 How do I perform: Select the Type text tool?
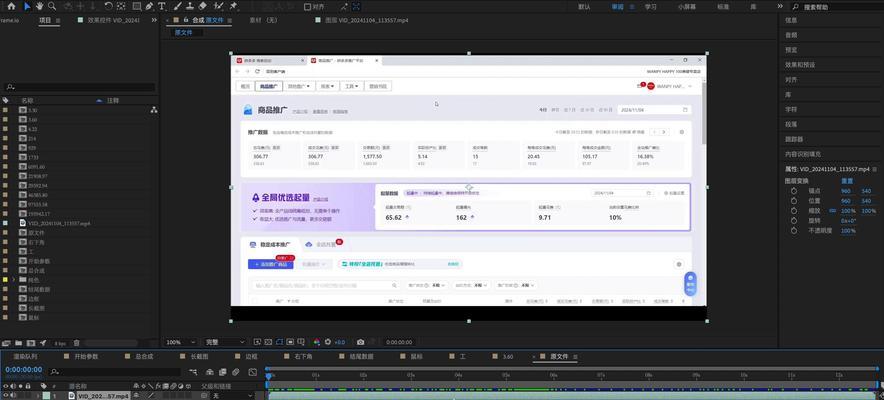point(162,6)
